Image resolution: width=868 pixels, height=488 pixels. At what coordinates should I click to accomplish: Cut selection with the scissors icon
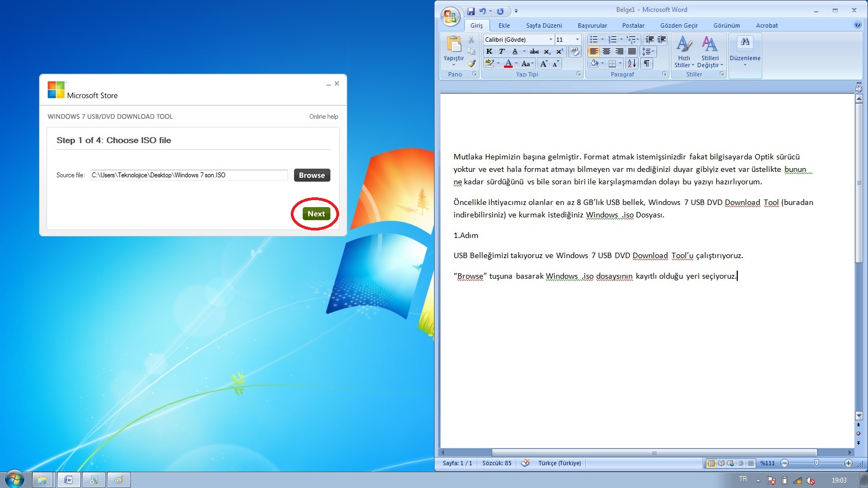471,40
